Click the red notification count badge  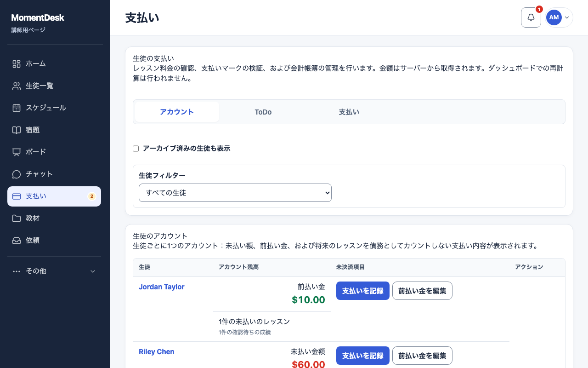(539, 9)
